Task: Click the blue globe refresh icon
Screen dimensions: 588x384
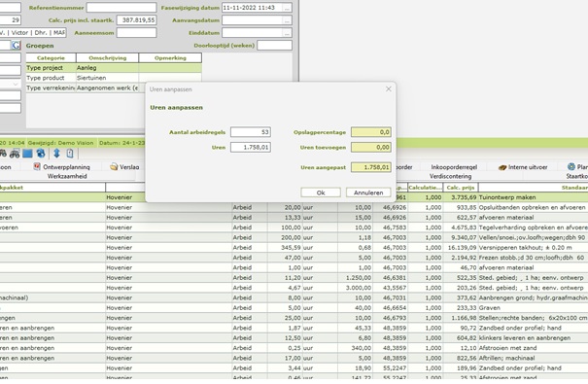Action: pyautogui.click(x=41, y=154)
